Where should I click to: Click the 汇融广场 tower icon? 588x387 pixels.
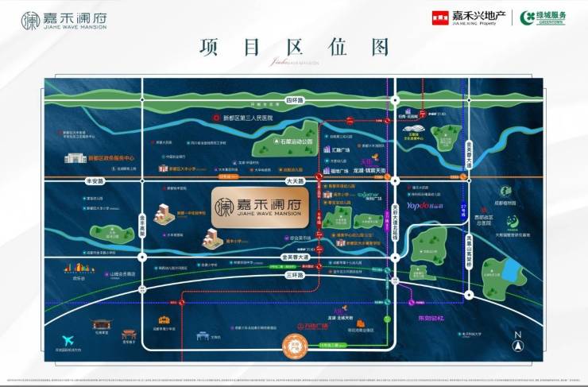327,149
